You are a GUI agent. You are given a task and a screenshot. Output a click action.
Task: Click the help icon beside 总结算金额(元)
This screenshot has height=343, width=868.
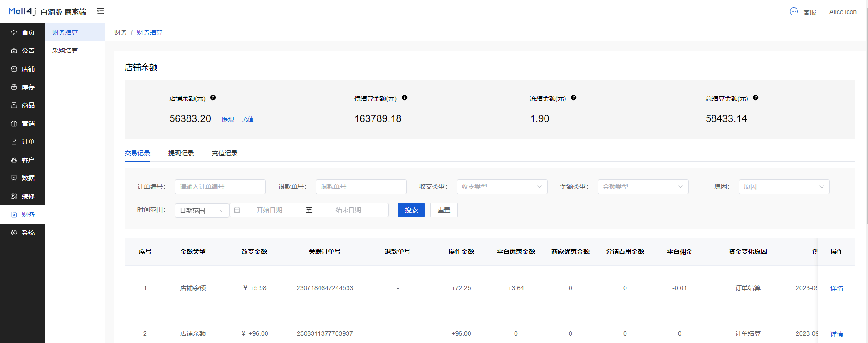[x=756, y=97]
